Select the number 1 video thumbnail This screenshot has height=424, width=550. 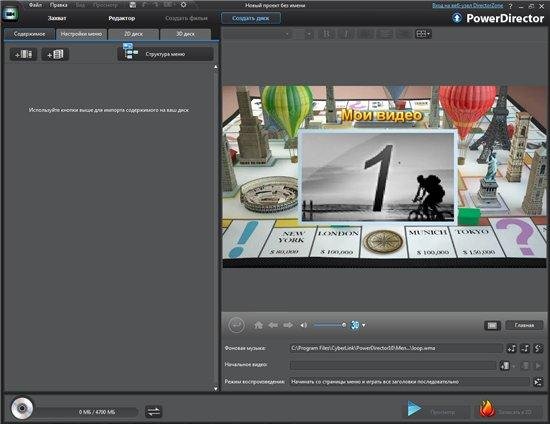378,176
